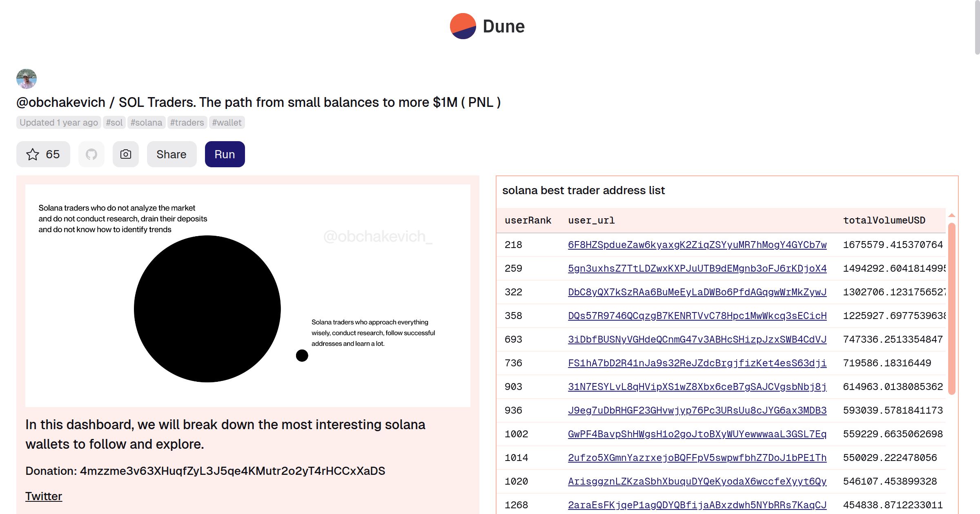Screen dimensions: 980x514
Task: Star this dashboard with the star button
Action: [43, 154]
